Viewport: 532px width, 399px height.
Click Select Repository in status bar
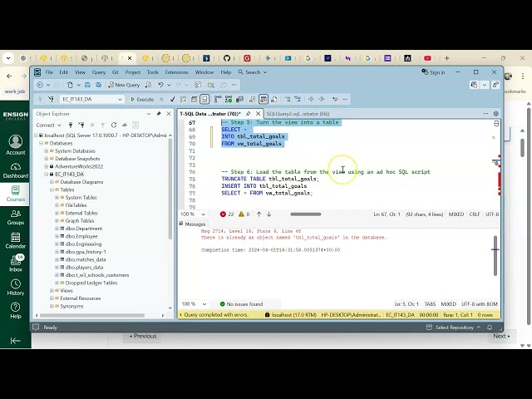point(453,328)
